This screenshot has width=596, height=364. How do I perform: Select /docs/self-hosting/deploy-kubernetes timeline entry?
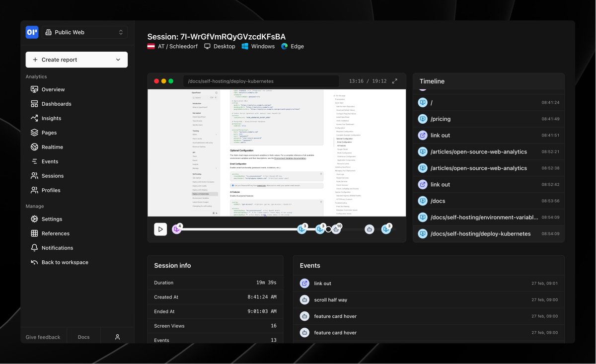tap(489, 233)
